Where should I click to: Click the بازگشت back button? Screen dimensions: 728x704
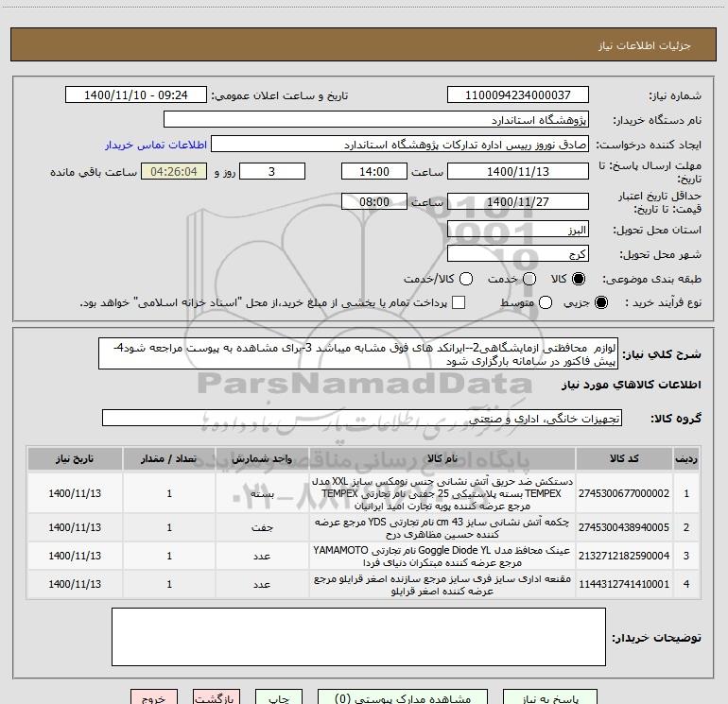point(217,697)
